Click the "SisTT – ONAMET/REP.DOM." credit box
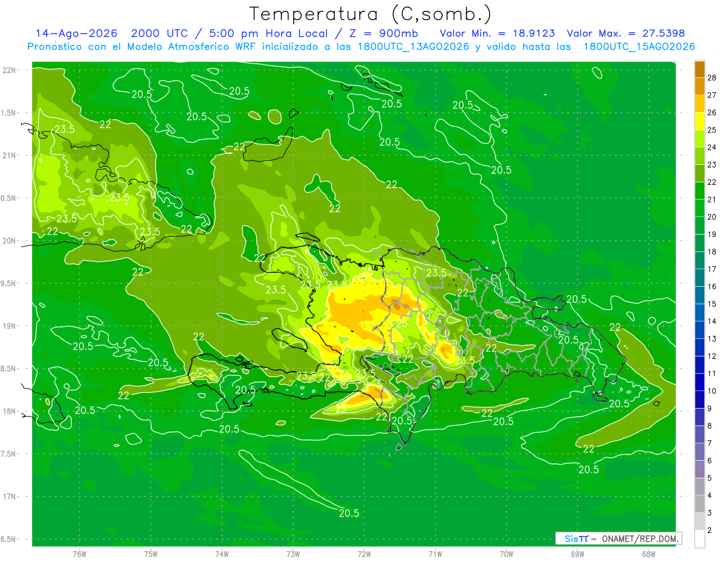This screenshot has height=562, width=728. coord(618,538)
